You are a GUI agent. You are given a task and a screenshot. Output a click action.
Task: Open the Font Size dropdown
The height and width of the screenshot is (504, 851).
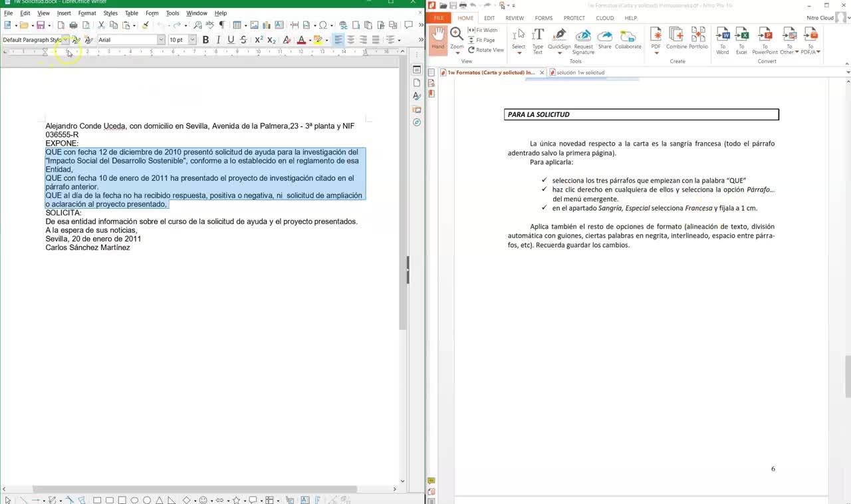[192, 40]
